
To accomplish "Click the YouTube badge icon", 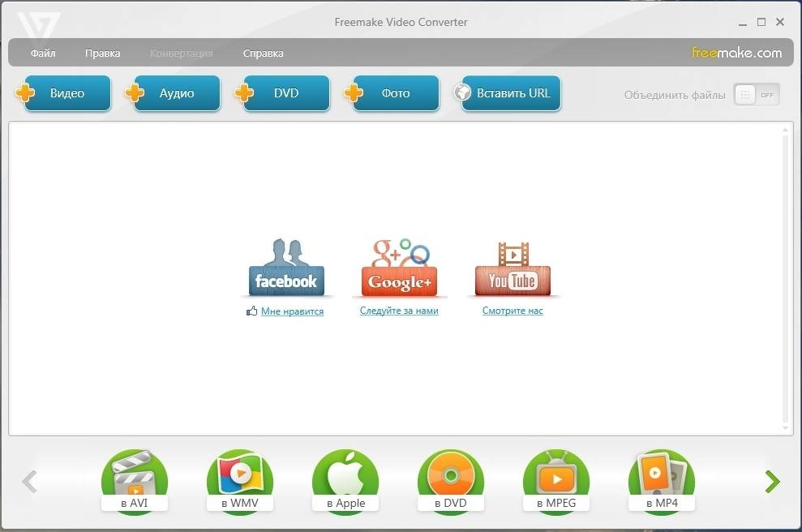I will [x=513, y=268].
